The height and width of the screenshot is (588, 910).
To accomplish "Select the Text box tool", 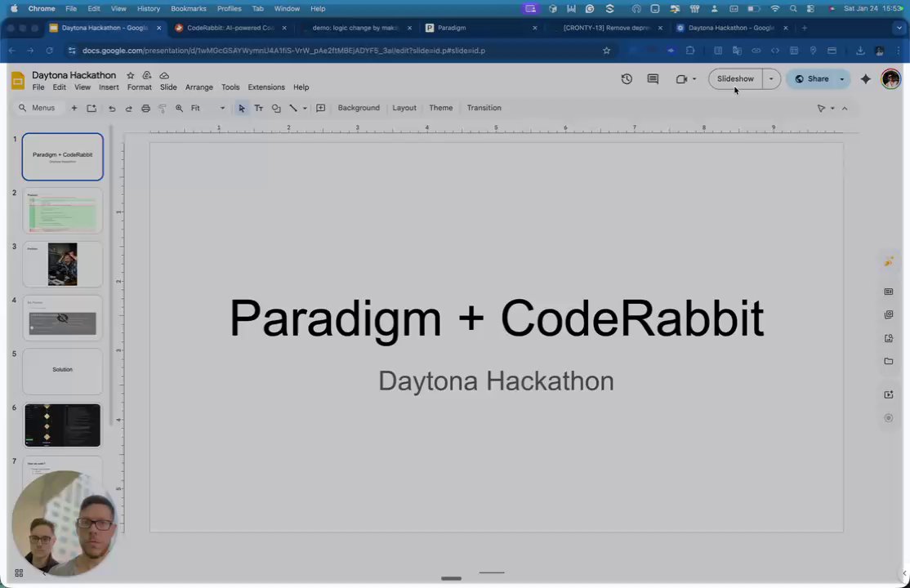I will (259, 109).
